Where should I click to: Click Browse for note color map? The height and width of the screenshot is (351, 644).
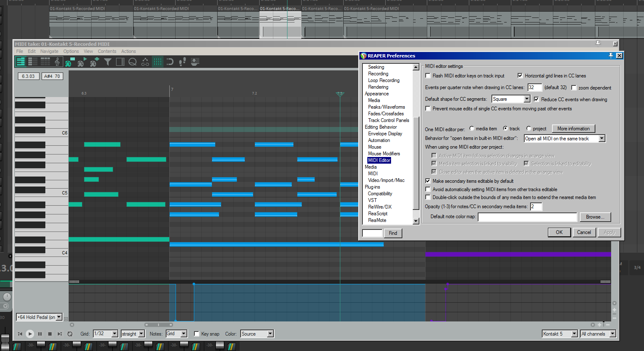595,217
